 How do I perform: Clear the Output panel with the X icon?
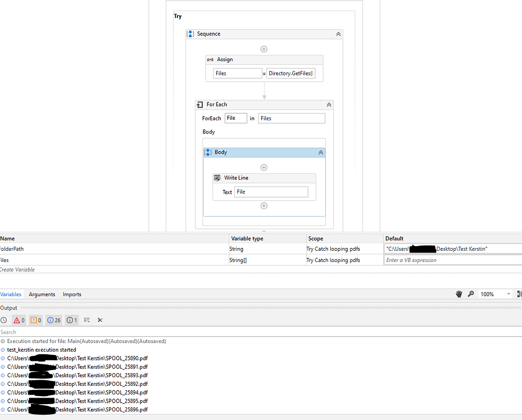point(100,320)
